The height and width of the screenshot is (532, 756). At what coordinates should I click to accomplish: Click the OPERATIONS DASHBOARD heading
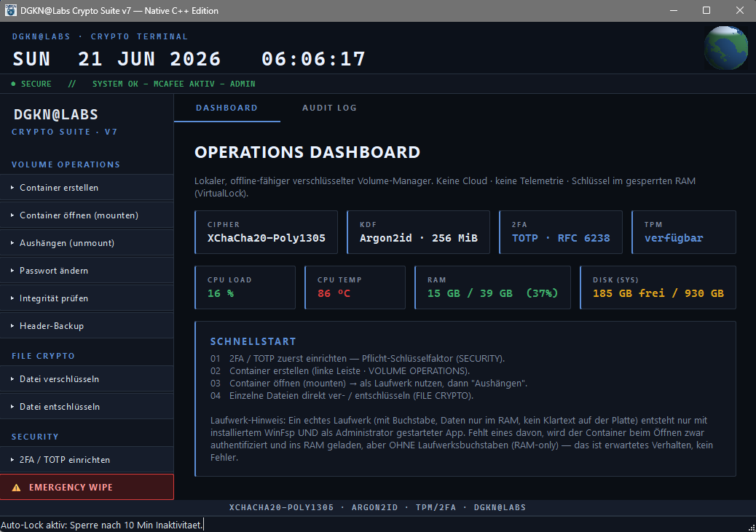click(307, 152)
